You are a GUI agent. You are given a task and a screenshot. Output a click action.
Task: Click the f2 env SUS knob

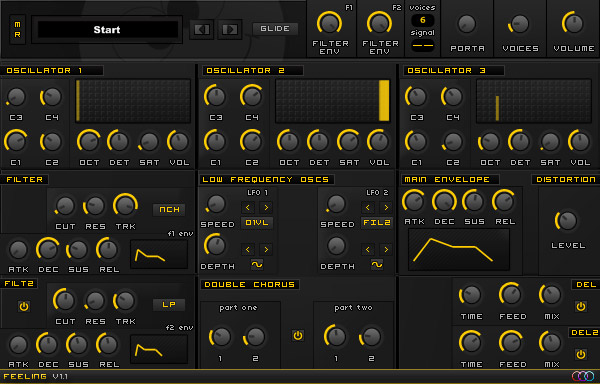(x=77, y=345)
